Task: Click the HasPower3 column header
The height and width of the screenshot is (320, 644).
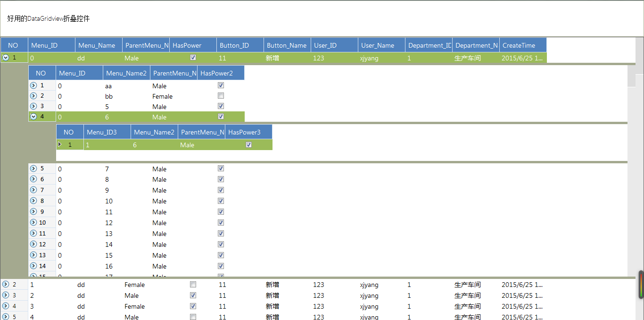Action: (249, 132)
